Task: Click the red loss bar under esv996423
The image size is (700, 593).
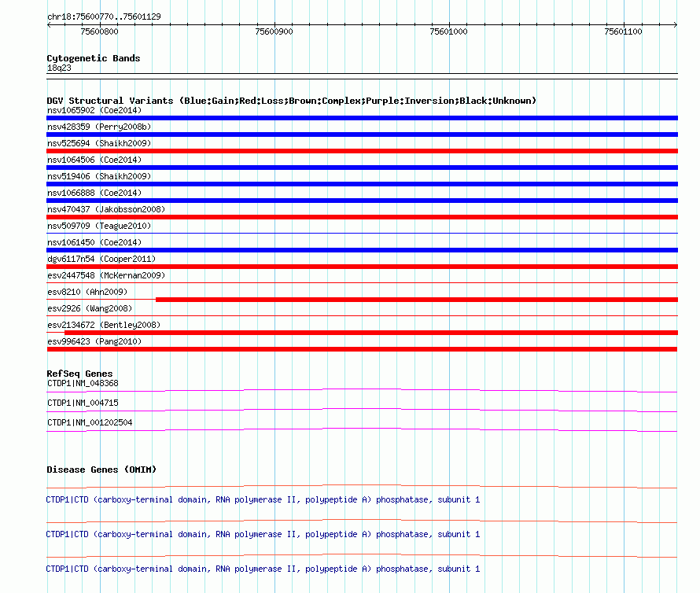Action: pos(362,349)
